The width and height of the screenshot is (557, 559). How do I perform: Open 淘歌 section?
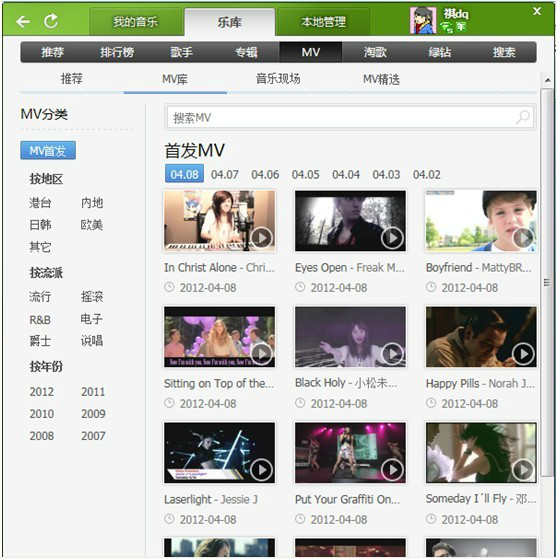click(375, 52)
